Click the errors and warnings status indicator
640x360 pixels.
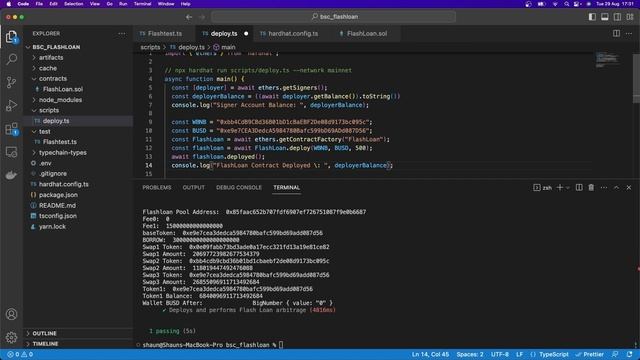point(20,354)
